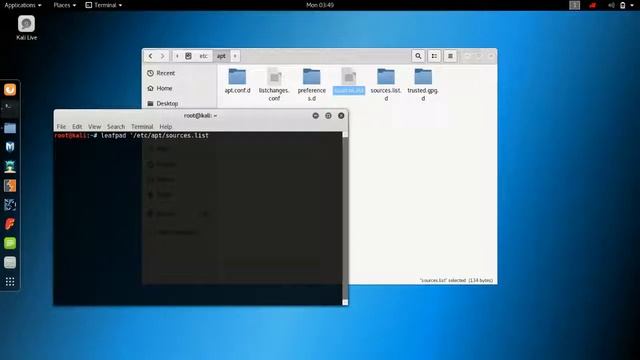Open the terminal Terminal menu

click(142, 127)
